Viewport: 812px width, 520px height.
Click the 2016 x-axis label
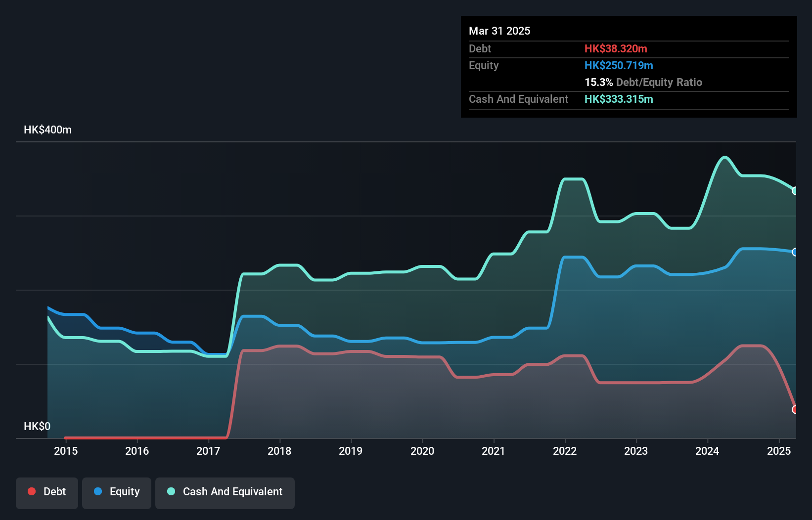tap(137, 451)
